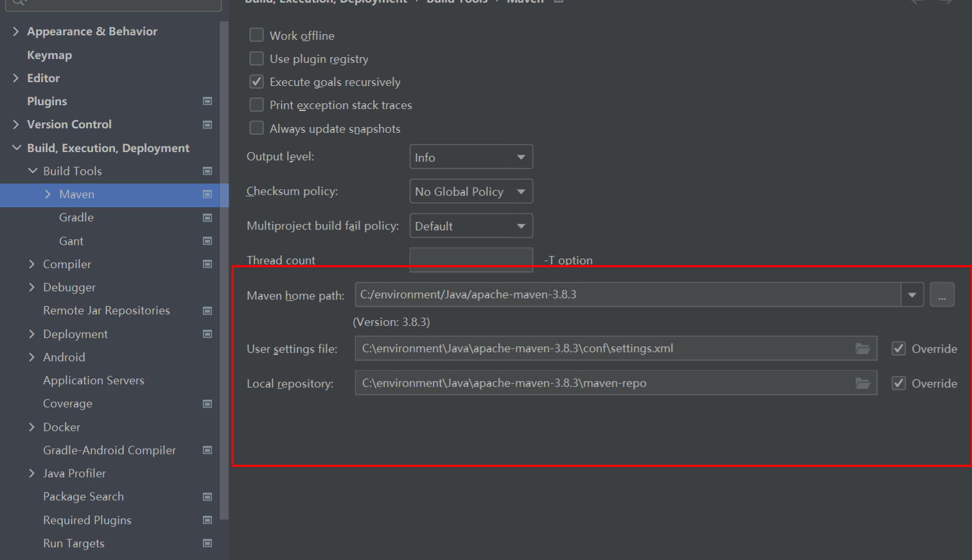
Task: Uncheck Execute goals recursively
Action: (257, 81)
